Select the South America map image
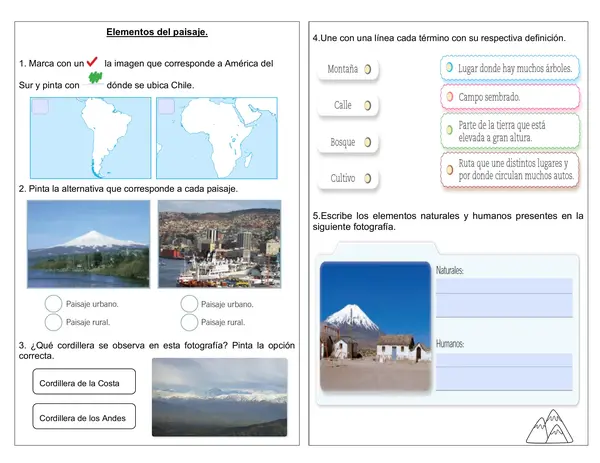The image size is (600, 463). (x=91, y=138)
